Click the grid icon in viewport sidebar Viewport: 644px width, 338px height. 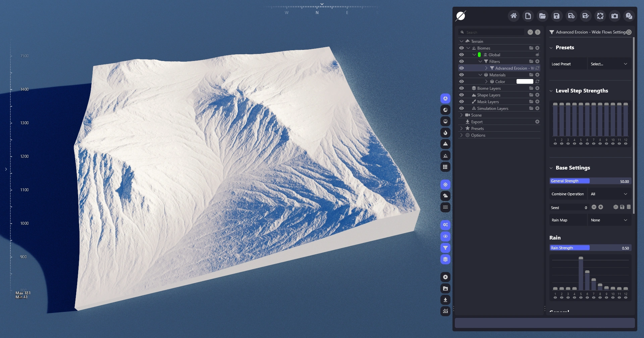pyautogui.click(x=445, y=167)
